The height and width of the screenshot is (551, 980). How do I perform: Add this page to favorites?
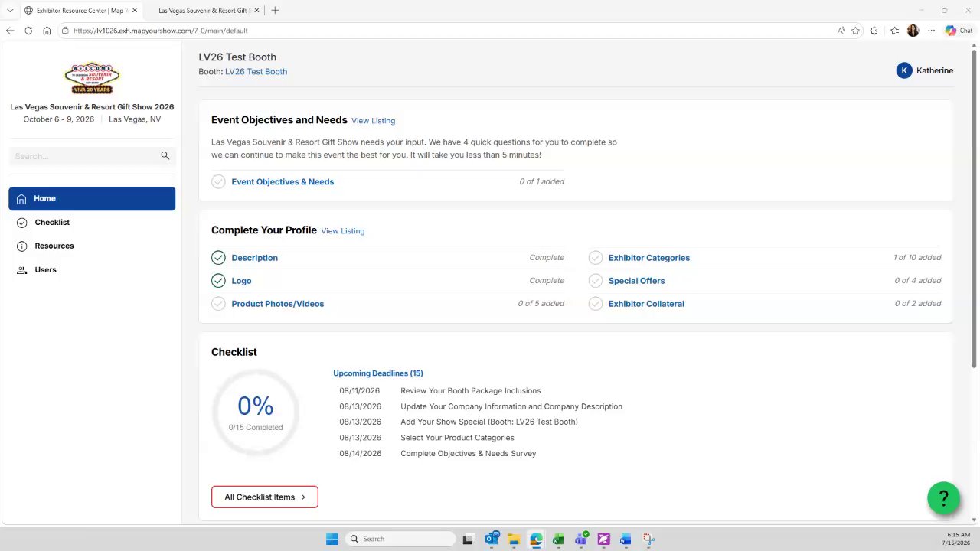coord(855,31)
